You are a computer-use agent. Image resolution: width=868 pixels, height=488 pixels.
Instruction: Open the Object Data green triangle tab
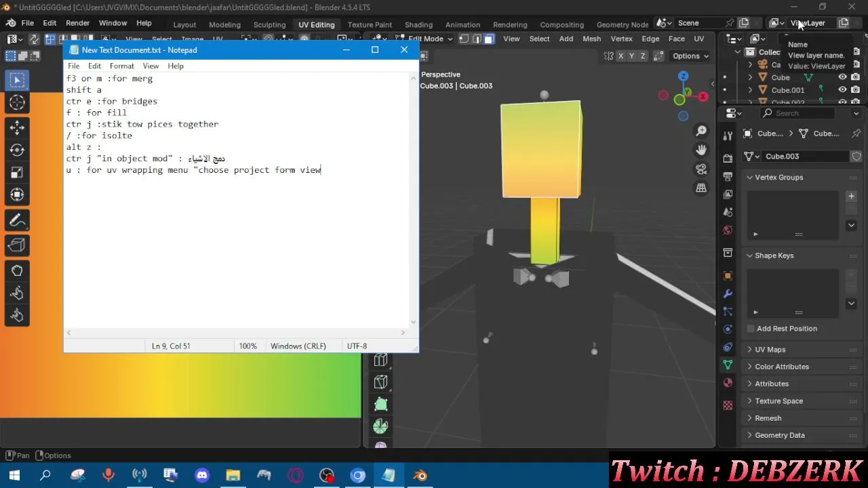coord(728,365)
